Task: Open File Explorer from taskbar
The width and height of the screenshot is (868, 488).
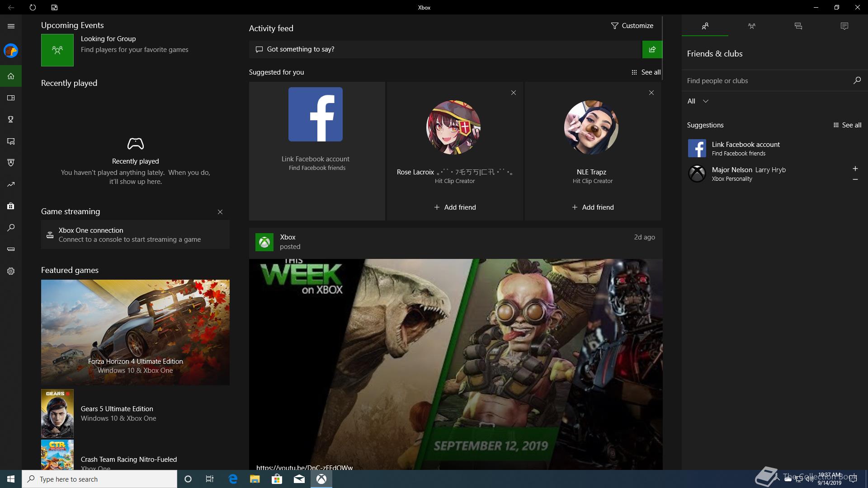Action: click(x=255, y=479)
